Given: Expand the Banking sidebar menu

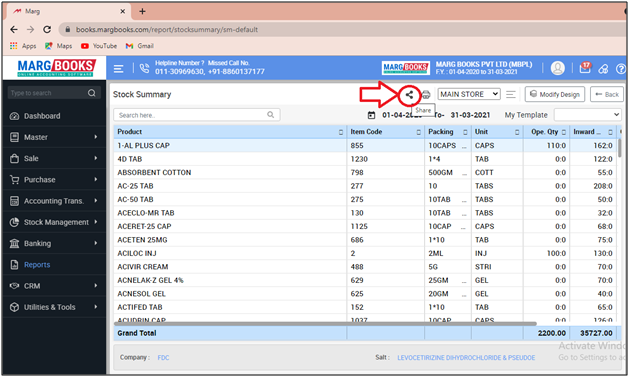Looking at the screenshot, I should 54,244.
